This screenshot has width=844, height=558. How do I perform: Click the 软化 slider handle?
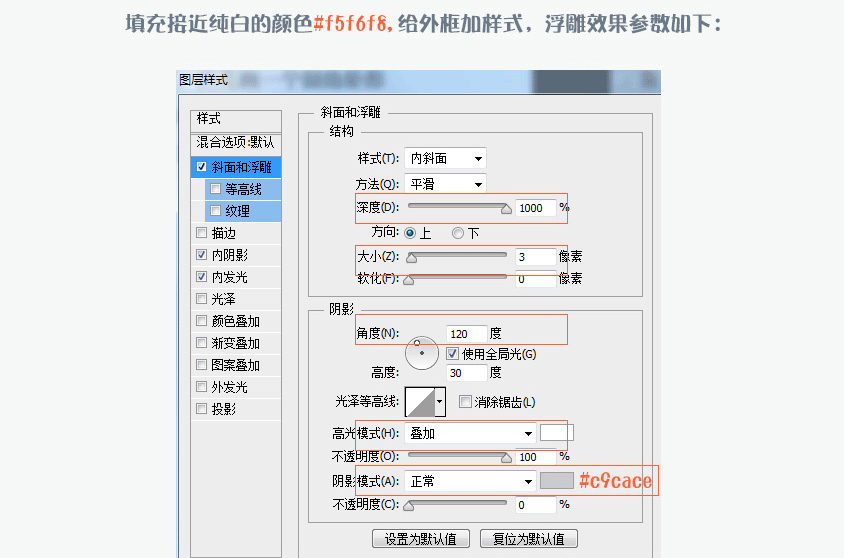(409, 280)
